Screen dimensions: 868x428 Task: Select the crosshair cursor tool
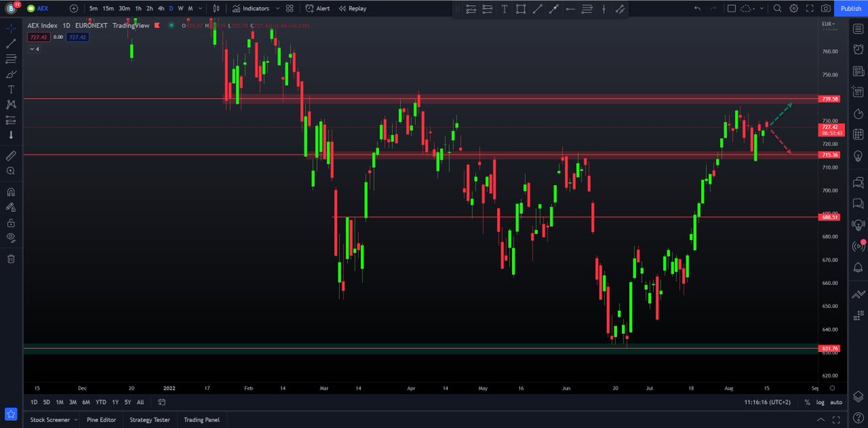[11, 29]
